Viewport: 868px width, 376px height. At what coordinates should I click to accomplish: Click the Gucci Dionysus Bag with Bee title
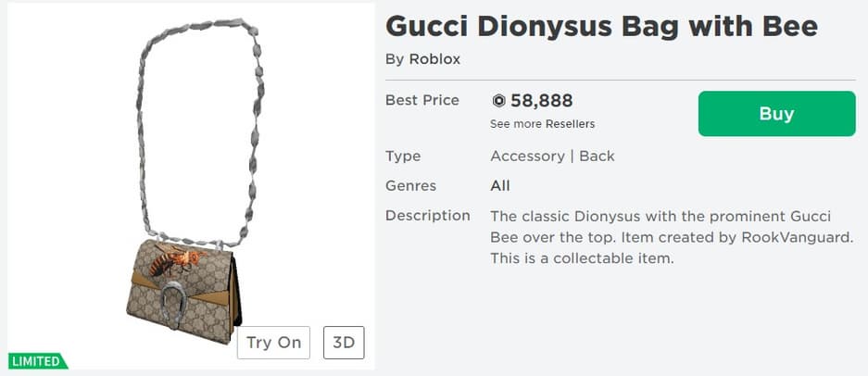601,26
